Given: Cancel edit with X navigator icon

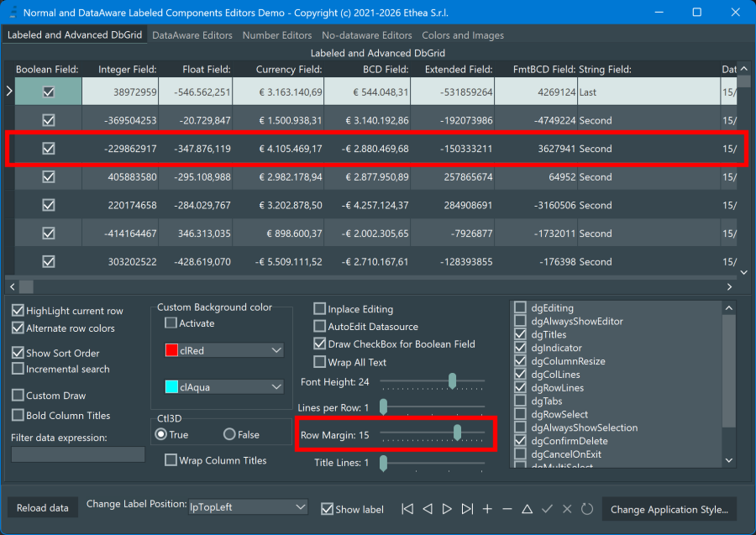Looking at the screenshot, I should (567, 509).
